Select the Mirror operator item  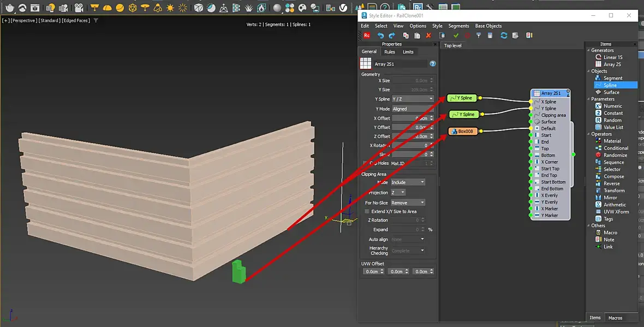[x=606, y=198]
